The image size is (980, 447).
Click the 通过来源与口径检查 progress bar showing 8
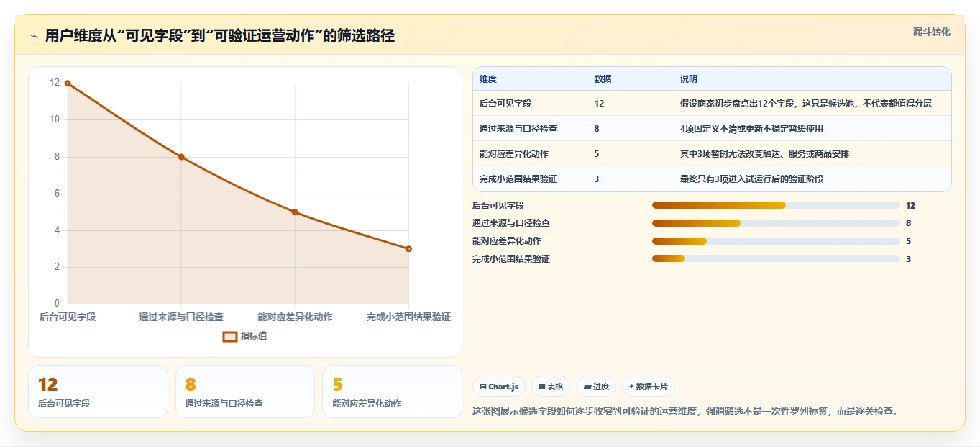pyautogui.click(x=776, y=223)
